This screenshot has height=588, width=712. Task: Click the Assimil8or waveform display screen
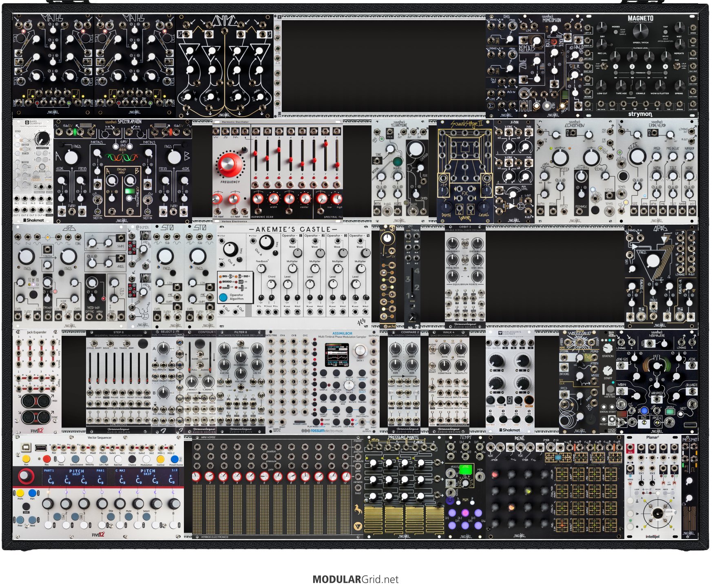tap(336, 355)
